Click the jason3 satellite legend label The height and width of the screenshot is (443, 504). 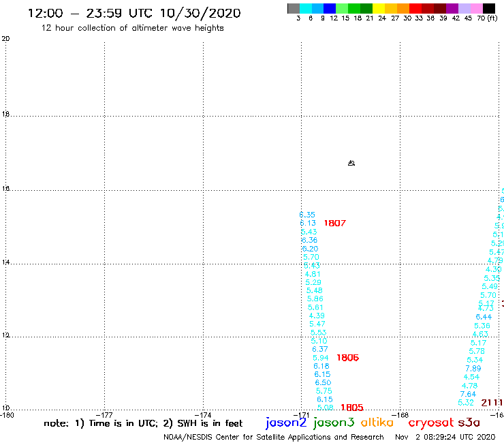point(334,423)
